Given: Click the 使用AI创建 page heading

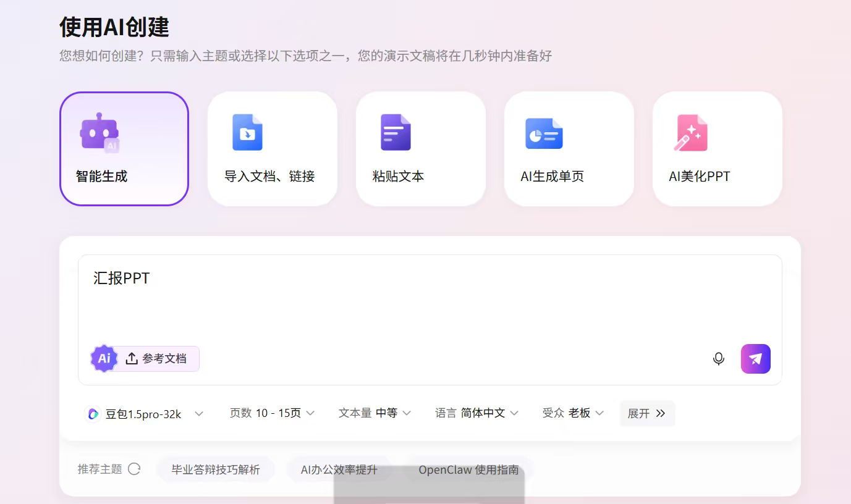Looking at the screenshot, I should 114,27.
